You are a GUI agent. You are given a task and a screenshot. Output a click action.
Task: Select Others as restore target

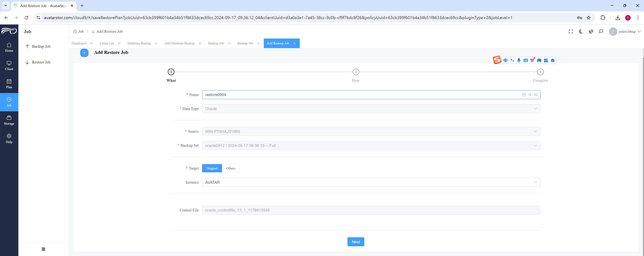pos(230,168)
